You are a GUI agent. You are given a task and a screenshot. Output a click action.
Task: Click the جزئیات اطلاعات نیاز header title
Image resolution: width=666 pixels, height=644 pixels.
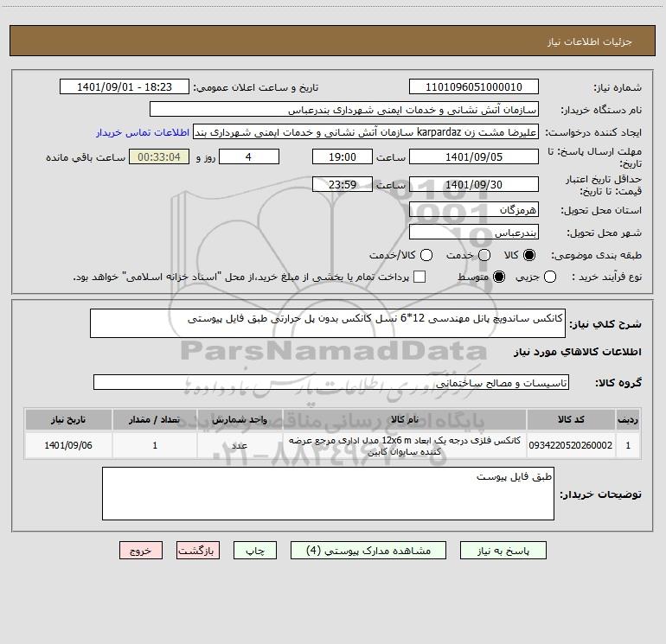(x=589, y=41)
